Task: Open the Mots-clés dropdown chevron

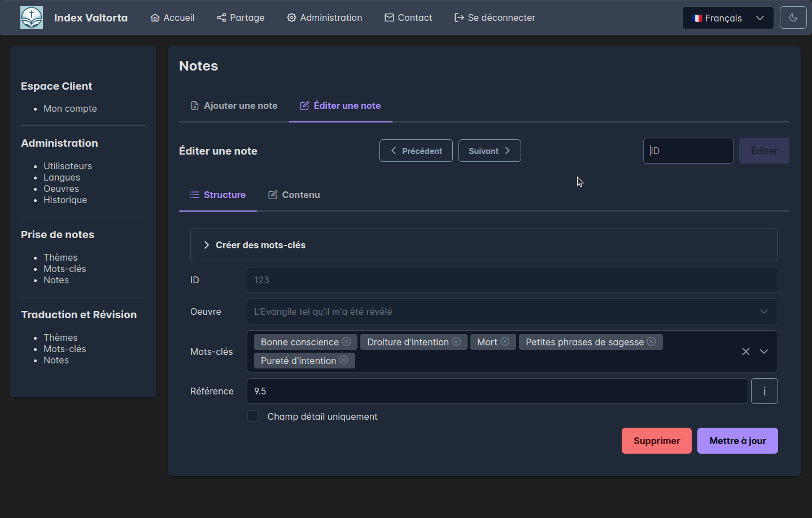Action: tap(764, 352)
